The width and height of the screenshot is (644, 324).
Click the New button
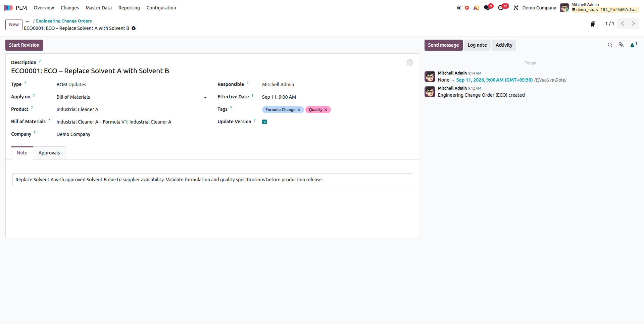14,25
